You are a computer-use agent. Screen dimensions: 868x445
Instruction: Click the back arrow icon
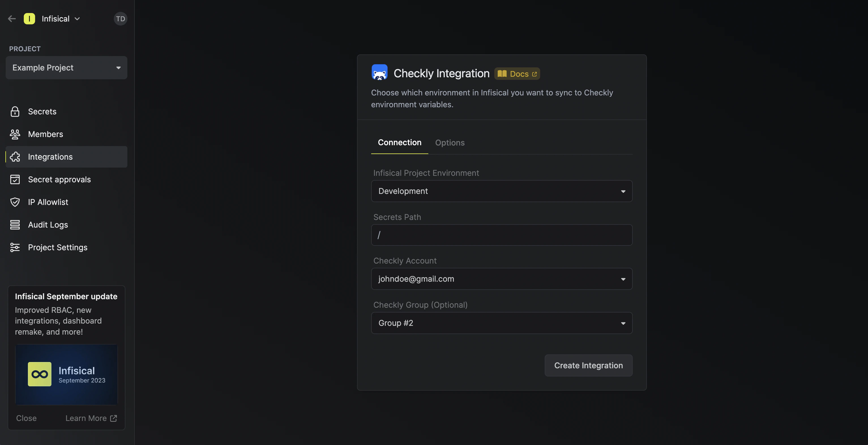[x=12, y=19]
